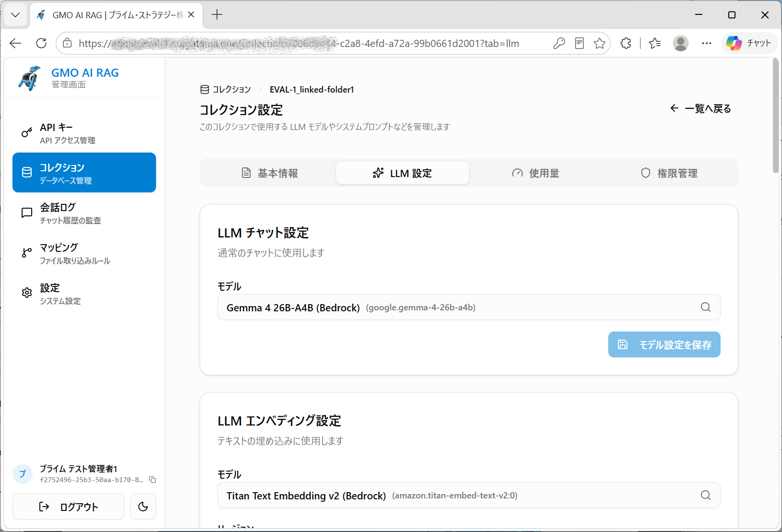The width and height of the screenshot is (782, 532).
Task: Close the GMO AI RAG browser tab
Action: pyautogui.click(x=191, y=15)
